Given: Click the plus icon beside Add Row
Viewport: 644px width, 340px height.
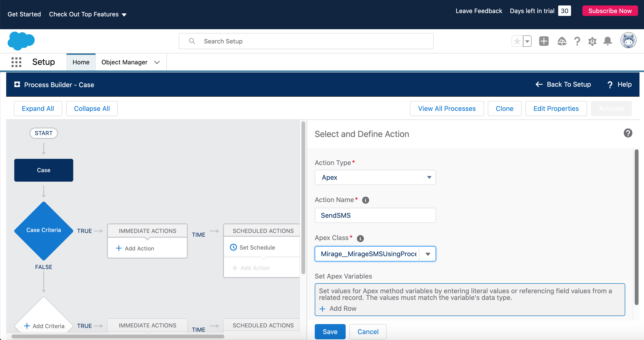Looking at the screenshot, I should [323, 309].
